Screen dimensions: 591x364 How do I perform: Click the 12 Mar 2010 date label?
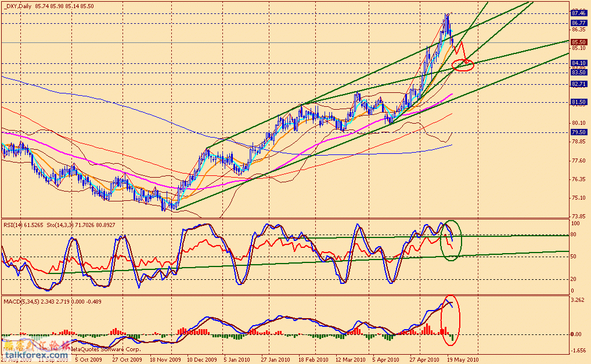tap(351, 359)
